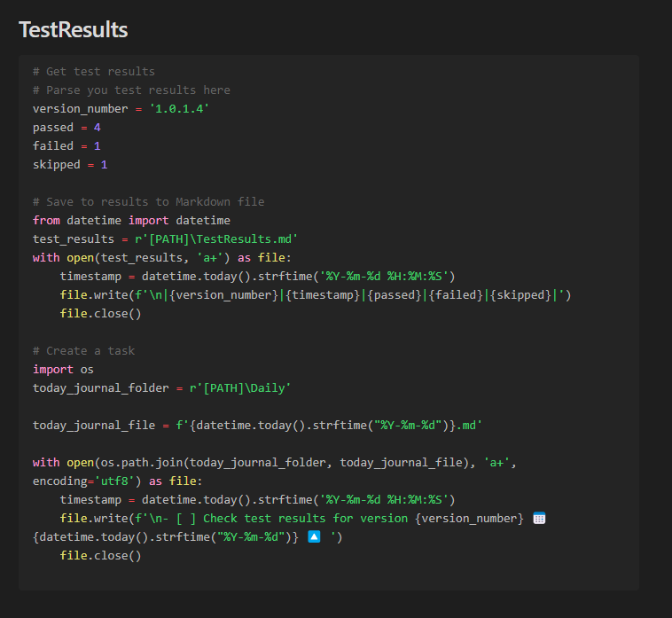Click the 'from datetime import datetime' line

click(x=131, y=220)
